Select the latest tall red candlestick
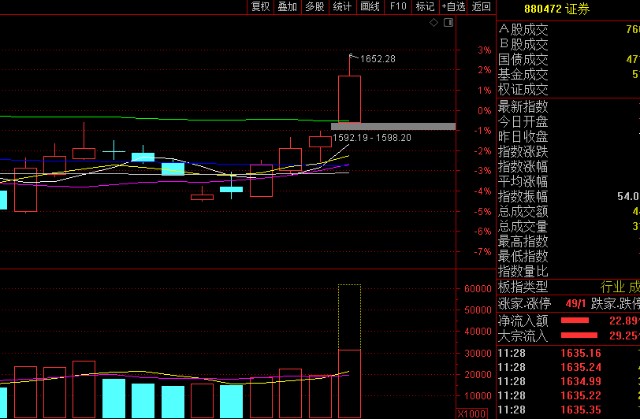640x419 pixels. (349, 99)
